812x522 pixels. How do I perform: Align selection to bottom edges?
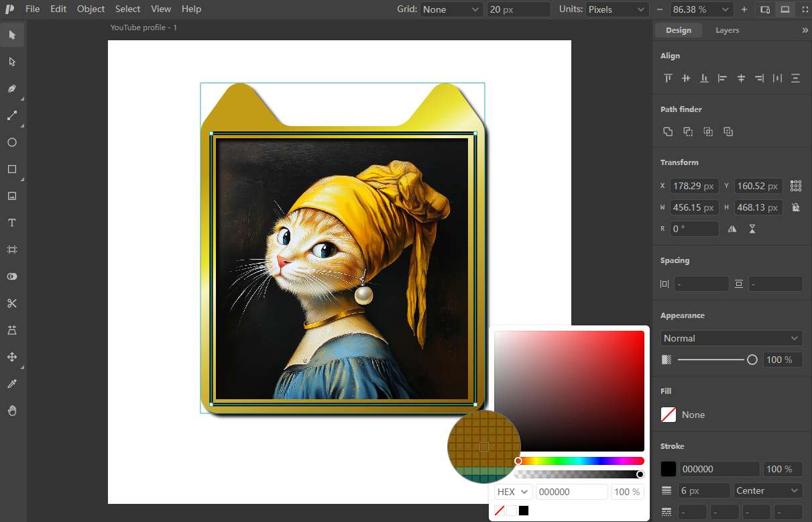pos(704,79)
